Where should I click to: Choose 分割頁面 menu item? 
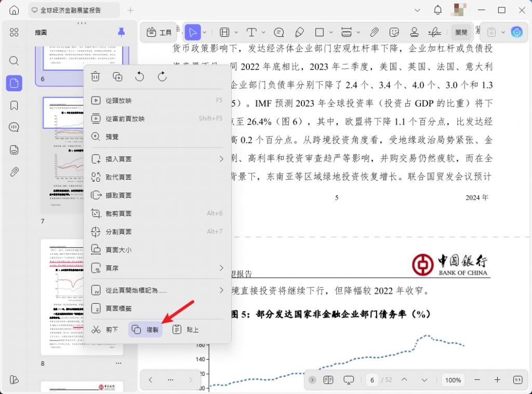157,232
